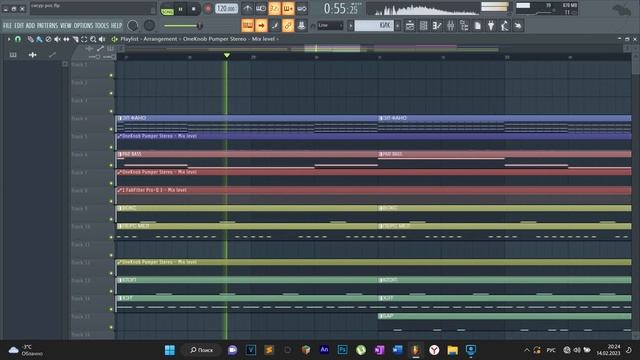Open the TOOLS menu
640x360 pixels.
(x=102, y=25)
